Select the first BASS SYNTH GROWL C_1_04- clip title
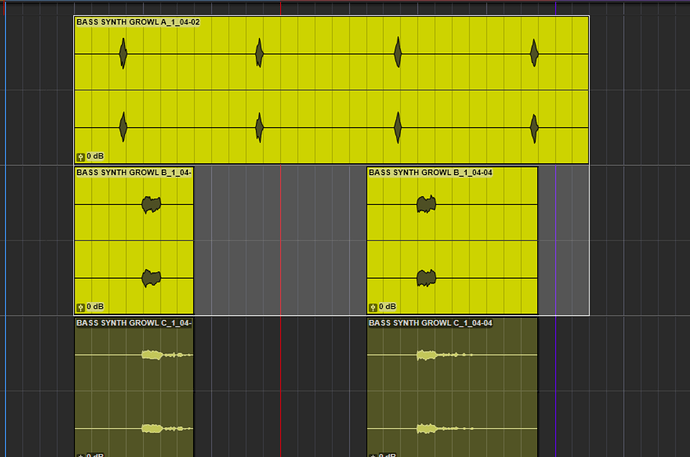 point(134,323)
